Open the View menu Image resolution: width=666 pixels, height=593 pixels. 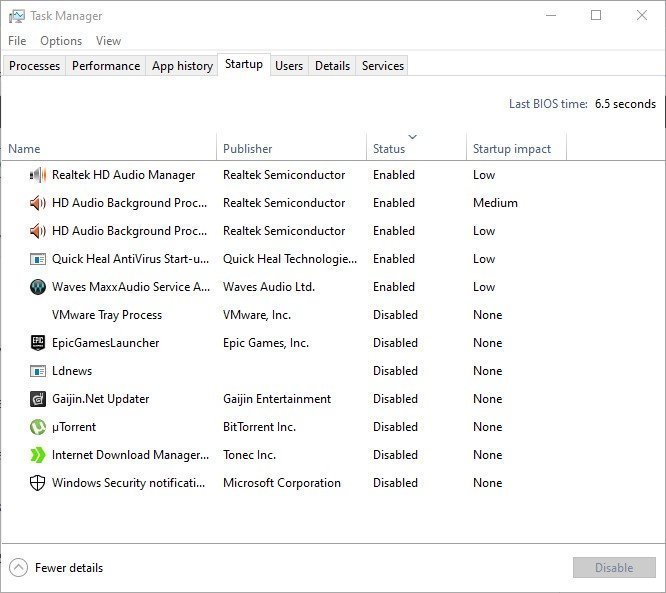pyautogui.click(x=108, y=41)
